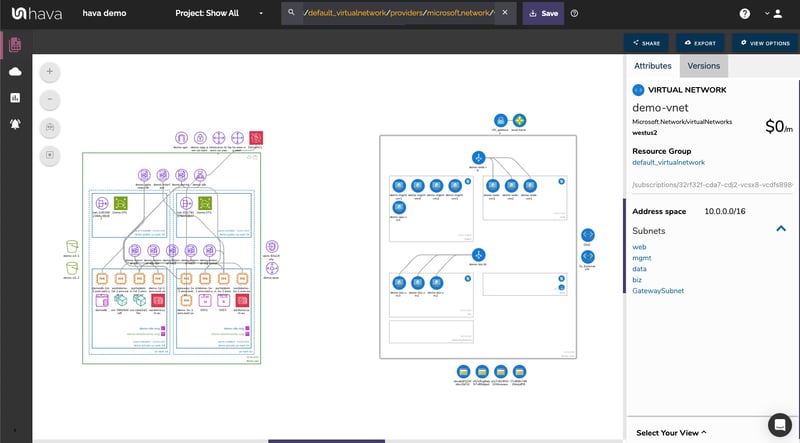Click the Save button

point(543,14)
